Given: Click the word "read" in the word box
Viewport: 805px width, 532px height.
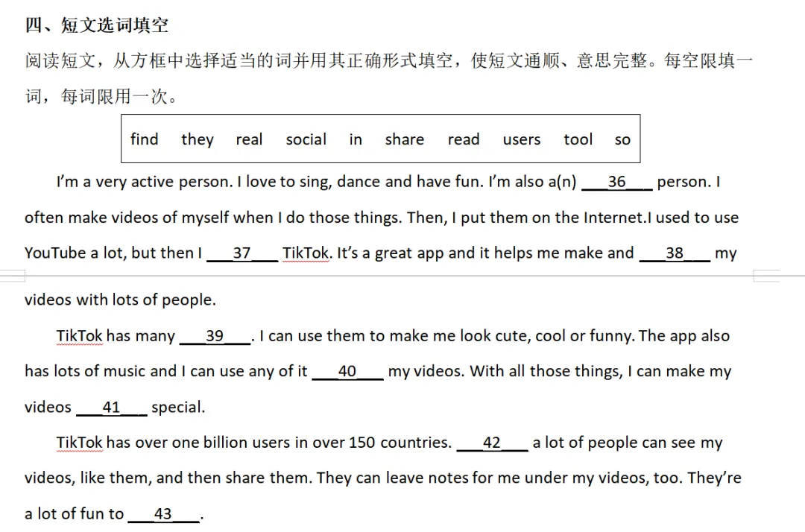Looking at the screenshot, I should [x=464, y=139].
